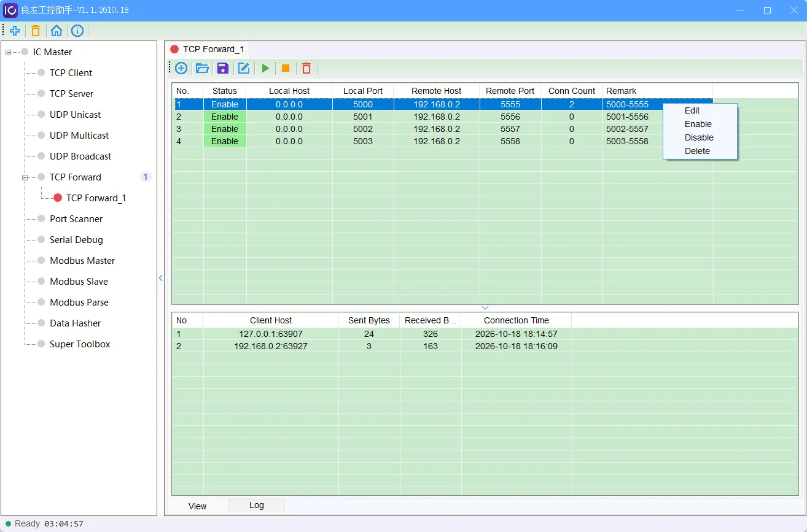Click the Remote Port column header

[510, 91]
